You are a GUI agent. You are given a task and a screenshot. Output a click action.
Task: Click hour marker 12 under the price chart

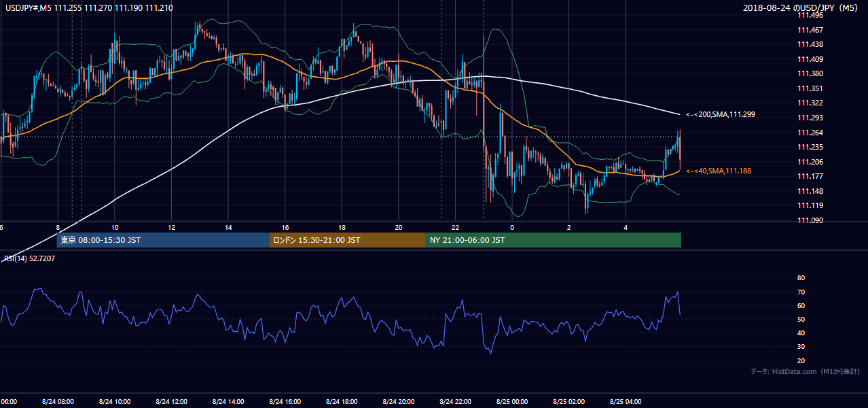point(172,228)
